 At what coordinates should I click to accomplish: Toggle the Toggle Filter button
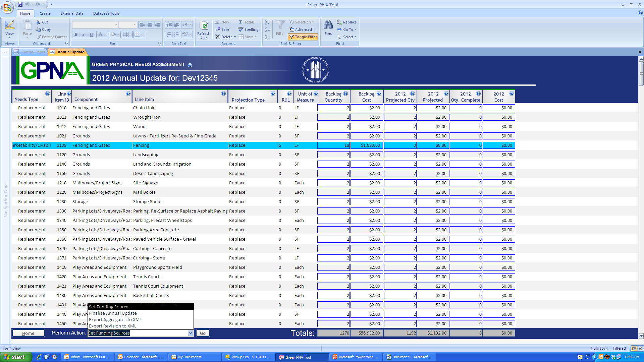point(303,37)
